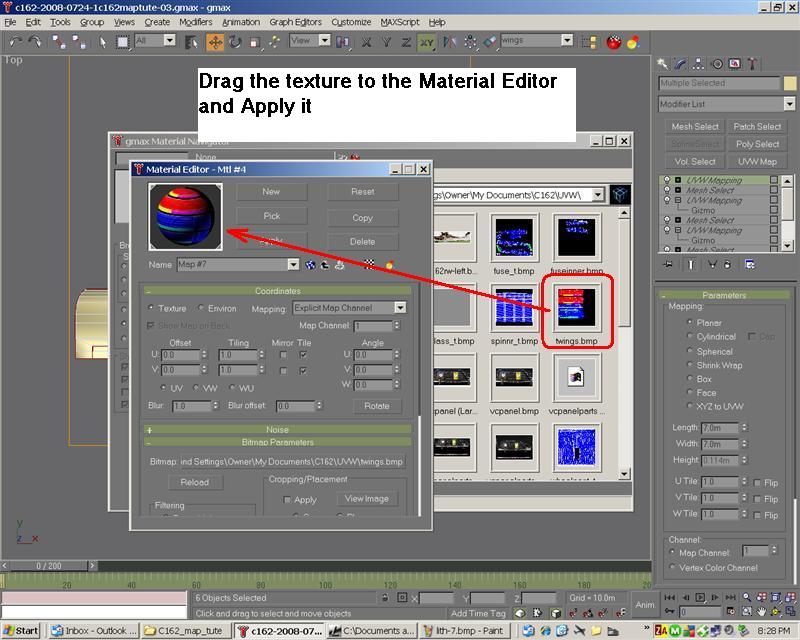
Task: Select the Environ radio in Coordinates
Action: pos(201,308)
